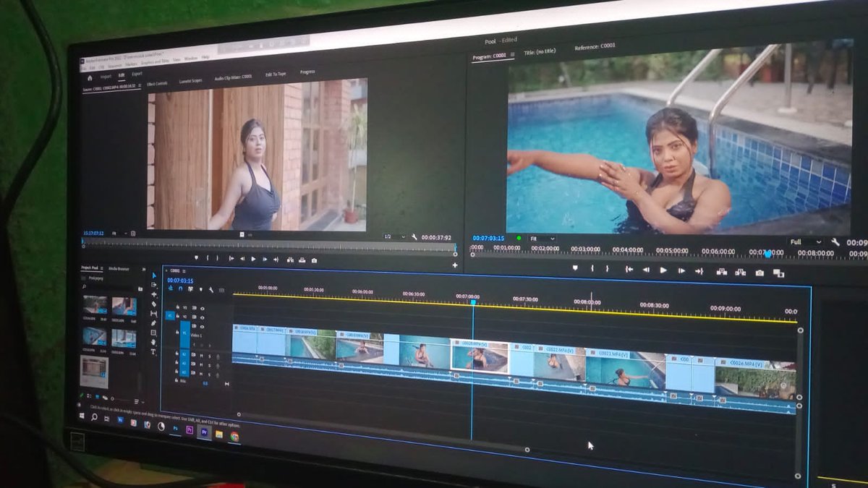
Task: Select the Hand tool
Action: (x=153, y=341)
